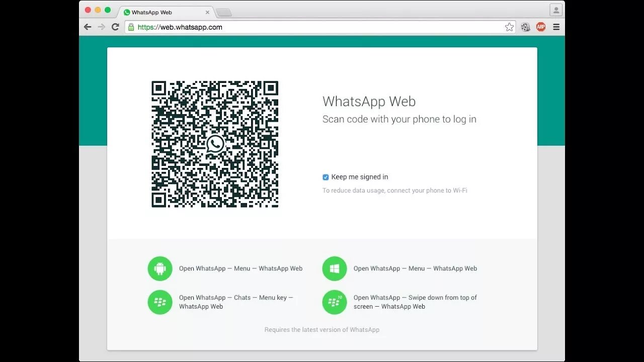Click 'To reduce data usage' Wi-Fi hint
This screenshot has height=362, width=644.
point(395,191)
